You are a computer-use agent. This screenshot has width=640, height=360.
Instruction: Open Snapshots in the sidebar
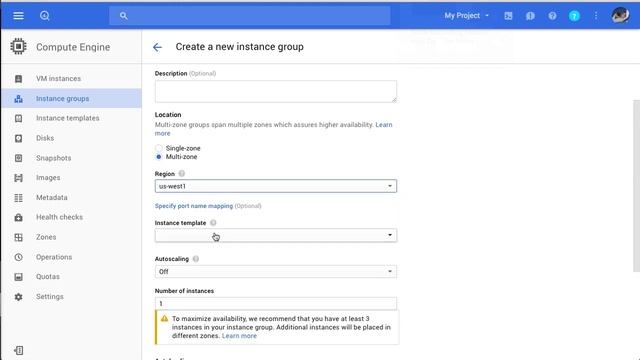tap(71, 158)
